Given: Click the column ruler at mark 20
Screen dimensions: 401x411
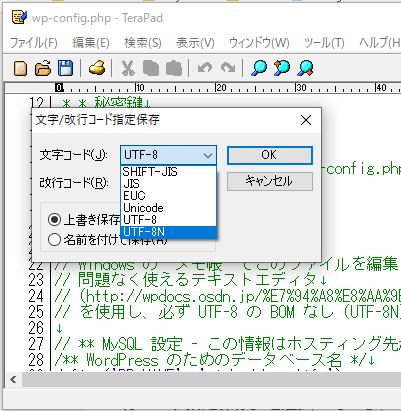Looking at the screenshot, I should pyautogui.click(x=220, y=88).
